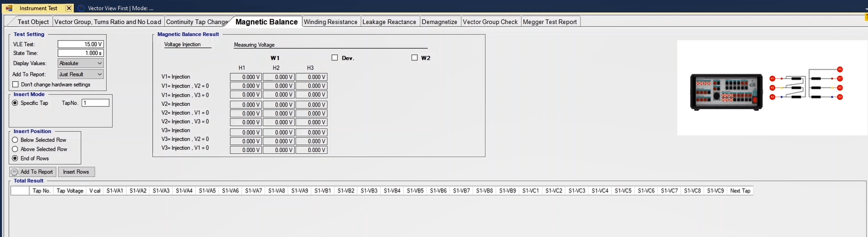Click the Instrument Test window icon
868x237 pixels.
pos(9,8)
